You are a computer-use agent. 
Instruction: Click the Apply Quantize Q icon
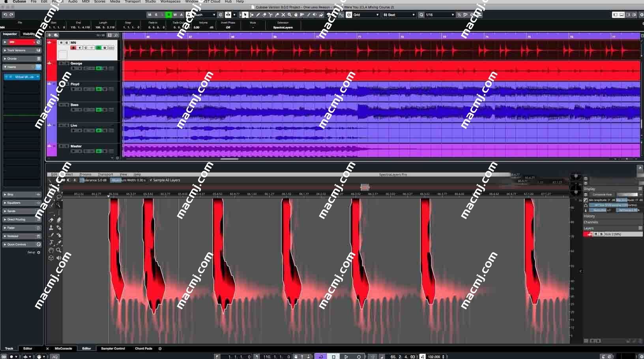point(421,15)
